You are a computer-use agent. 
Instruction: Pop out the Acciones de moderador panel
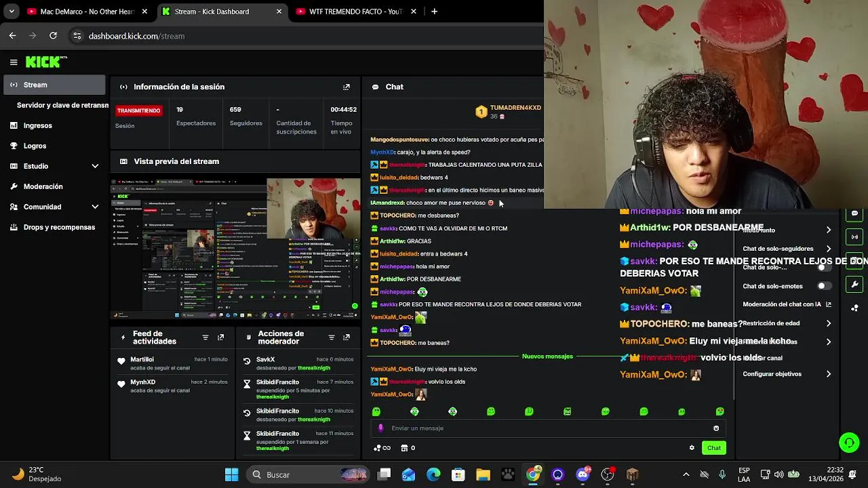pos(347,338)
